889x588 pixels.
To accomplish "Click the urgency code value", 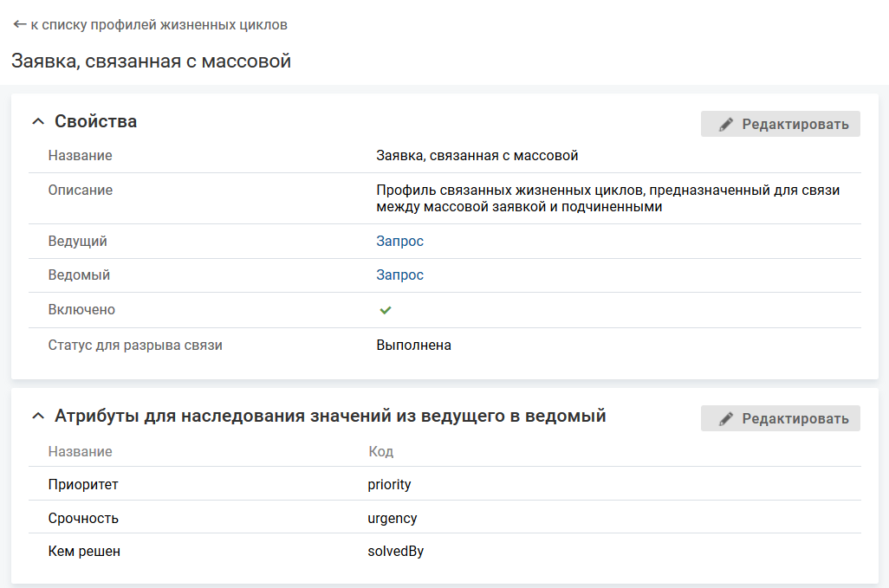I will click(x=392, y=519).
